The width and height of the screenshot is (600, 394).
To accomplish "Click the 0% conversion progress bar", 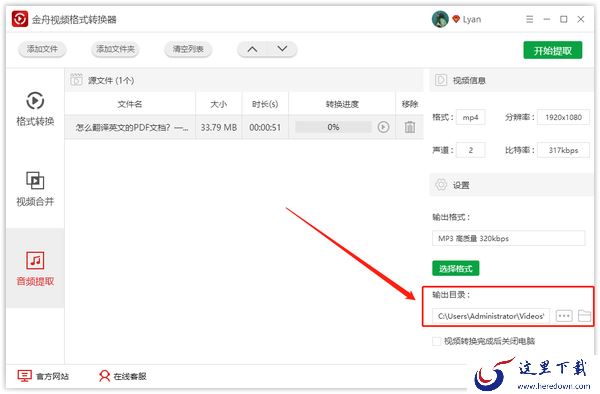I will point(333,127).
